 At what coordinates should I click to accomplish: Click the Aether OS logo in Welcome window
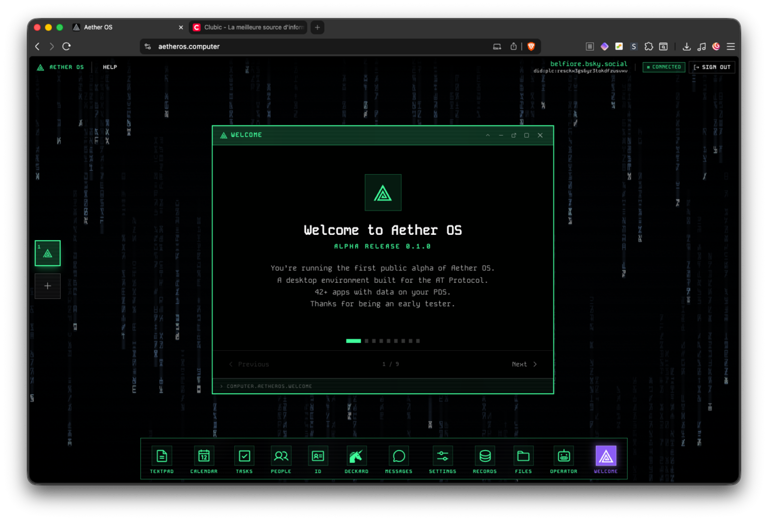pyautogui.click(x=383, y=193)
